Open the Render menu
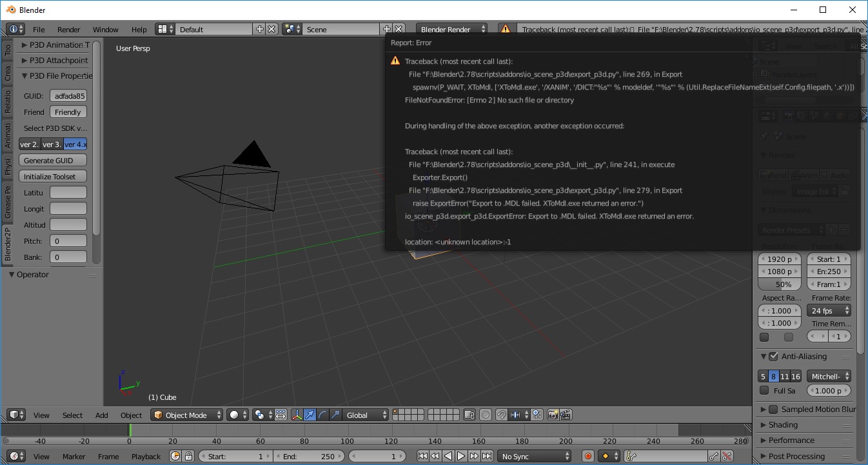Screen dimensions: 868x465 coord(68,28)
